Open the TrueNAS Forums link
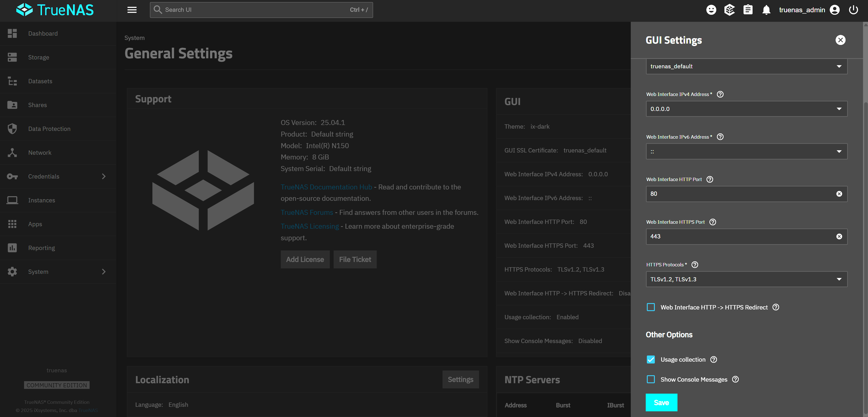The width and height of the screenshot is (868, 417). 307,212
